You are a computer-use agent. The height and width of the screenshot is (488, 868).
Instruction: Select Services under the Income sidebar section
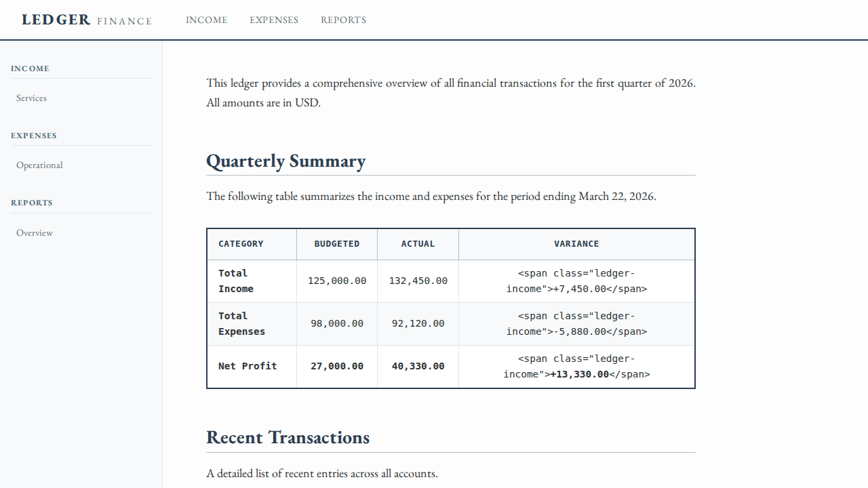pyautogui.click(x=31, y=98)
